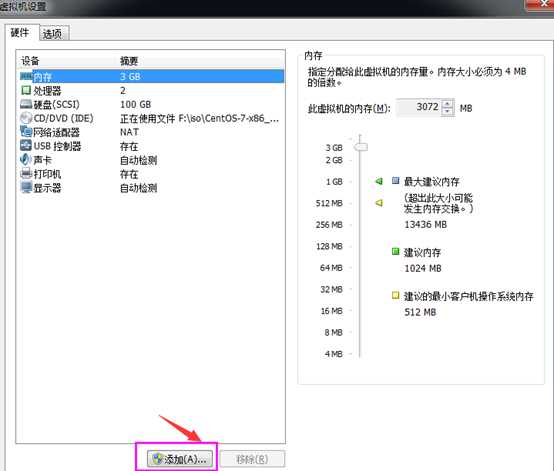Click the blue 最大建议内存 legend square

395,181
